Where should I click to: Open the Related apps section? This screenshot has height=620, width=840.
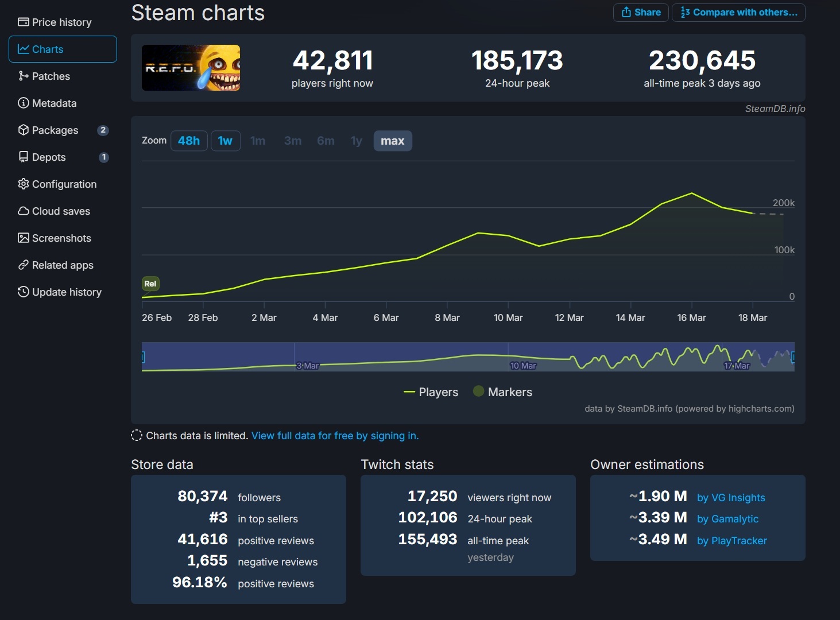[x=63, y=265]
